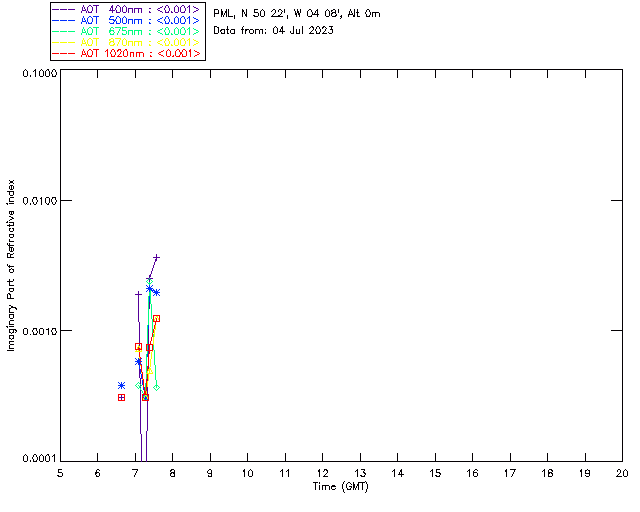This screenshot has height=512, width=640.
Task: Click the AOT 1020nm legend entry
Action: tap(127, 53)
